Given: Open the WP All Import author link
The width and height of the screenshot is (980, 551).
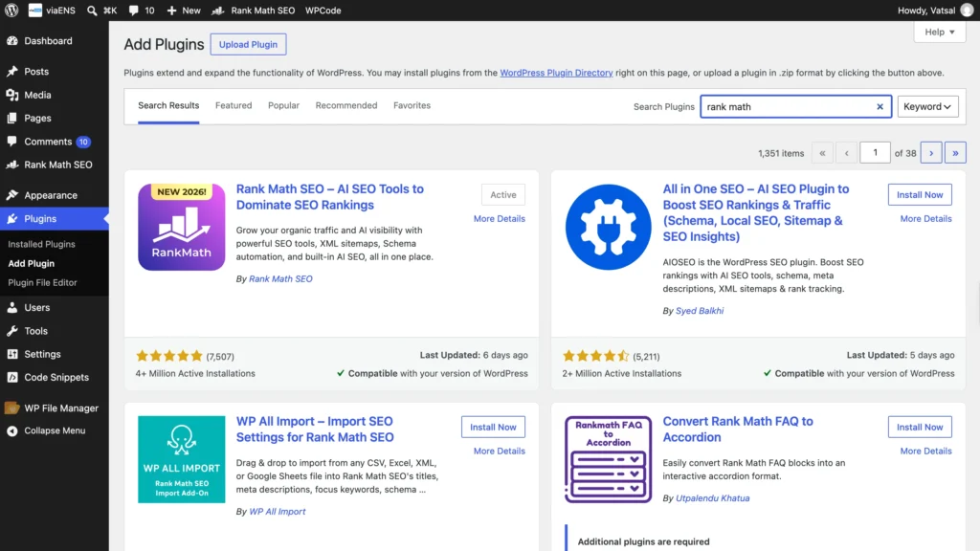Looking at the screenshot, I should pyautogui.click(x=277, y=512).
